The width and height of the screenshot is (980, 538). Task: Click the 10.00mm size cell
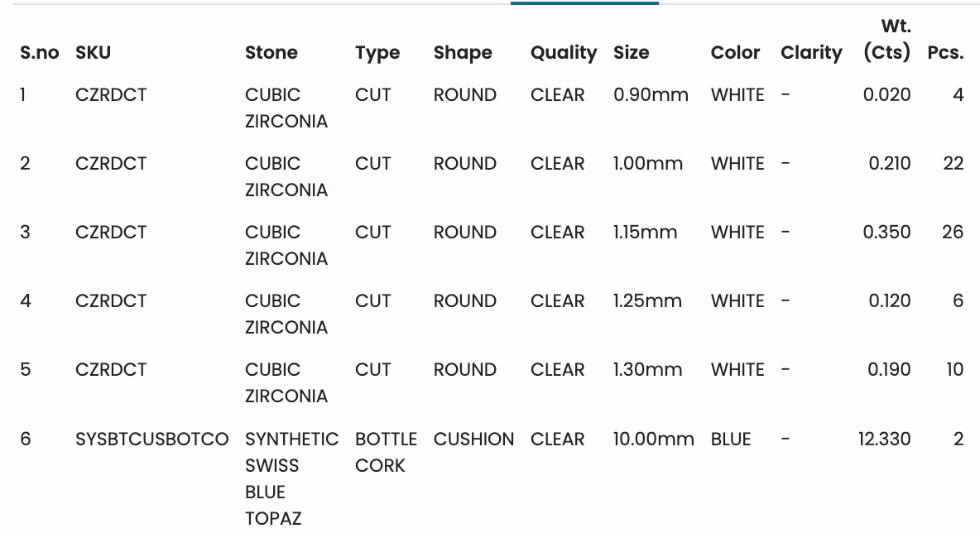point(653,439)
